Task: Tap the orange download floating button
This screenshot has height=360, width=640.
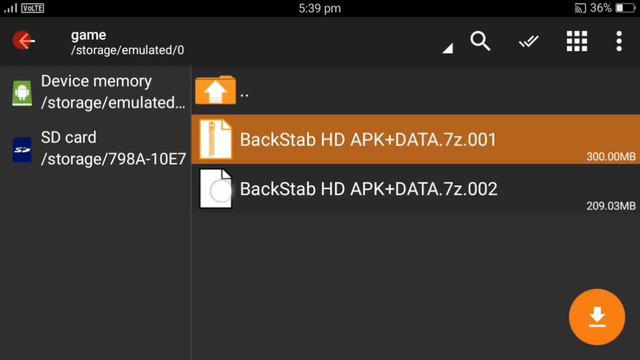Action: point(597,317)
